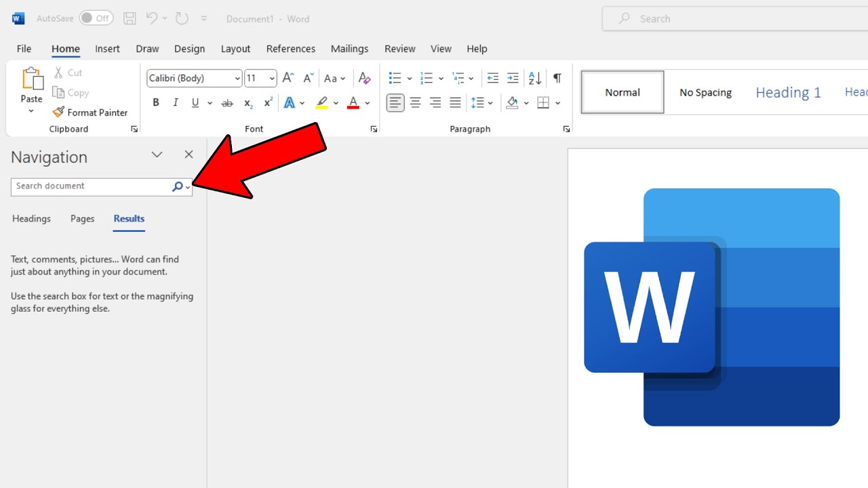Center align the paragraph
Viewport: 868px width, 488px height.
click(x=416, y=103)
